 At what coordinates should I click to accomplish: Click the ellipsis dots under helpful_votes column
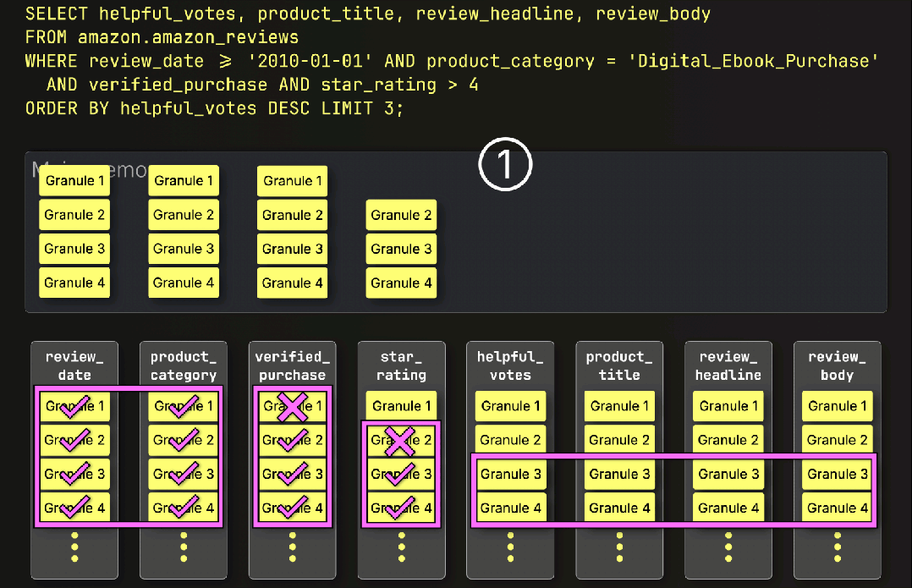tap(510, 547)
